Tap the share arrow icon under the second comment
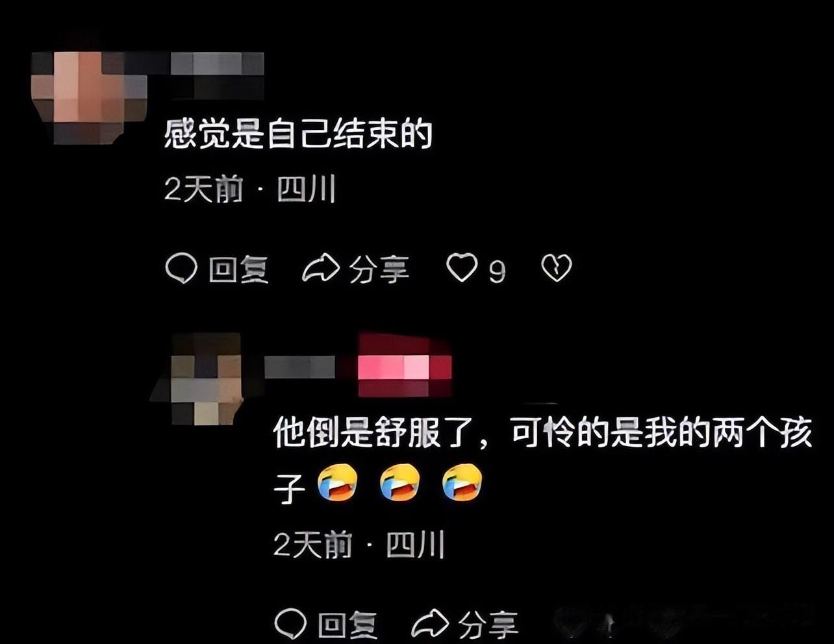This screenshot has height=644, width=834. point(430,624)
